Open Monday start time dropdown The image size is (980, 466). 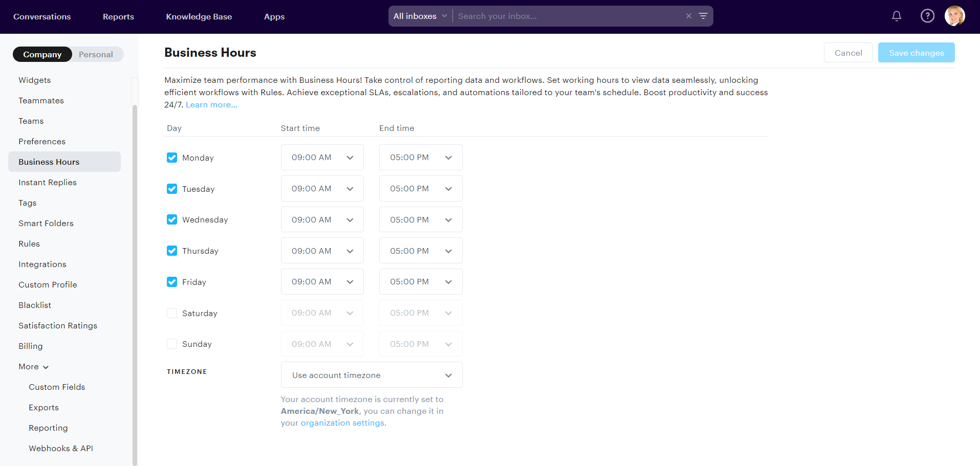coord(322,157)
